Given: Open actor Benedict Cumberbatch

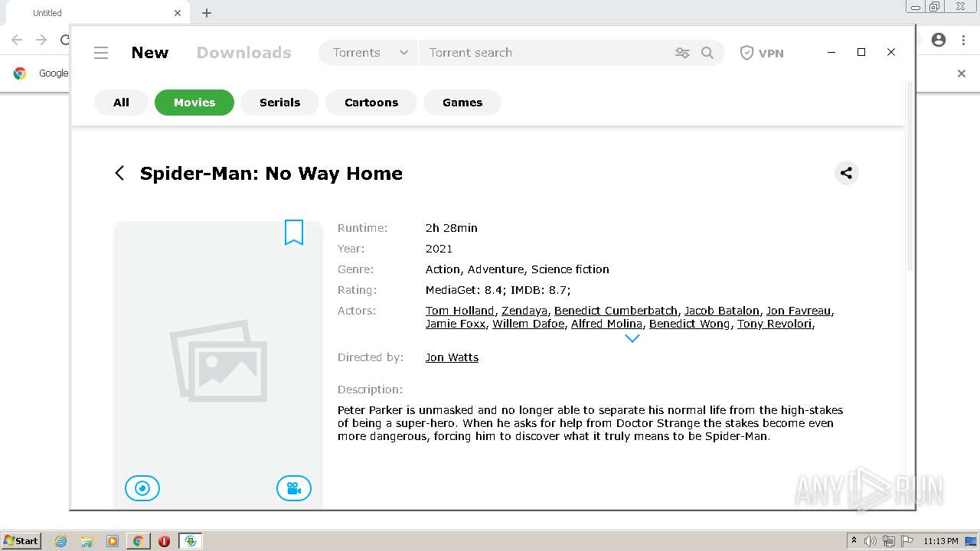Looking at the screenshot, I should 616,311.
